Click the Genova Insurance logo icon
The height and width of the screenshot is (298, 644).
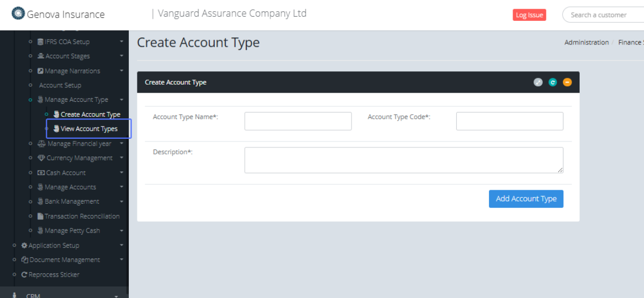[x=18, y=13]
